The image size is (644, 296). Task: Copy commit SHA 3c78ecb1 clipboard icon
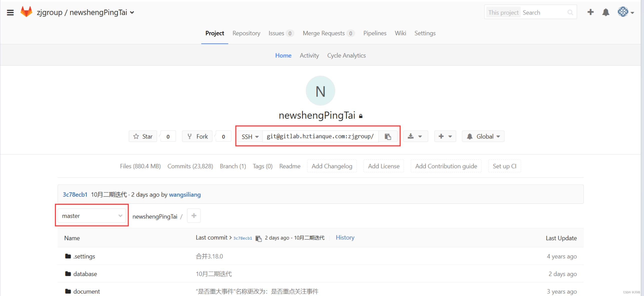258,238
